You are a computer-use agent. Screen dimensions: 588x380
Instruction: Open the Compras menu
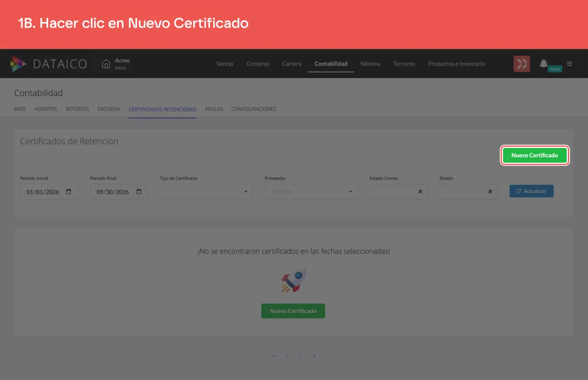258,64
